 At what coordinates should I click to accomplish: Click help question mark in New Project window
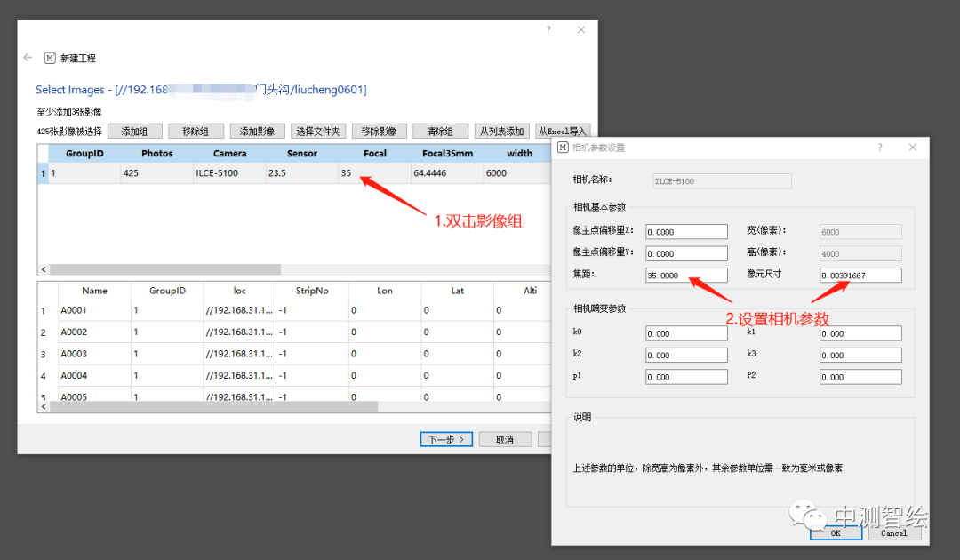[548, 30]
